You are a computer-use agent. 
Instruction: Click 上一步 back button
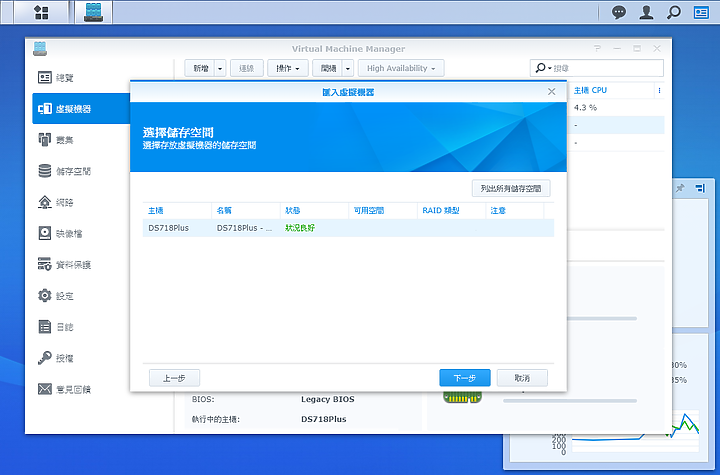(174, 378)
